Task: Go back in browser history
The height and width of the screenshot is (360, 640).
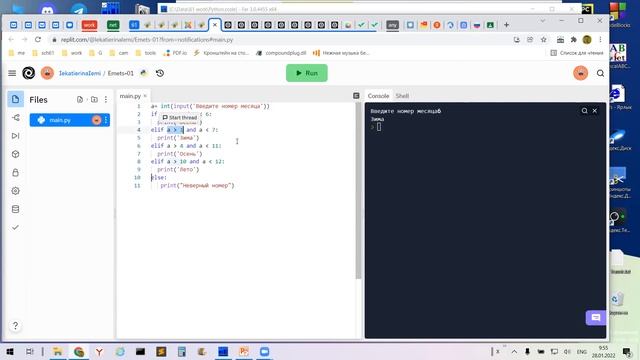Action: [11, 40]
